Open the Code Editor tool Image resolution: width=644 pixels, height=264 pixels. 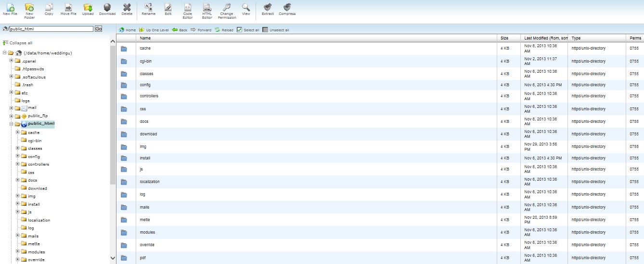point(188,8)
